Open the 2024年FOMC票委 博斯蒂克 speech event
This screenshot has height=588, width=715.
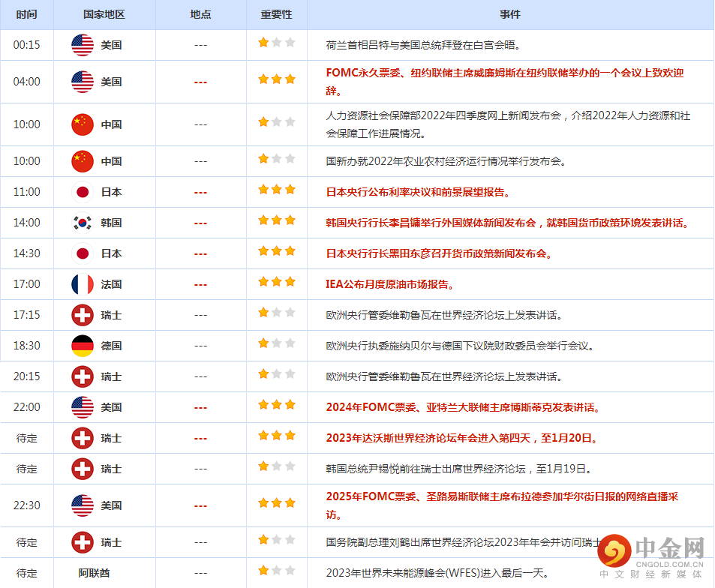point(462,407)
